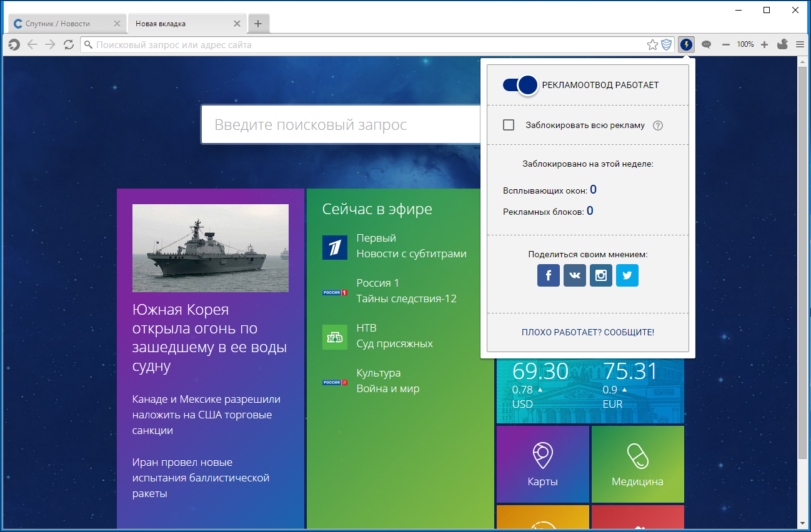Go forward to next page
The width and height of the screenshot is (811, 532).
point(51,45)
